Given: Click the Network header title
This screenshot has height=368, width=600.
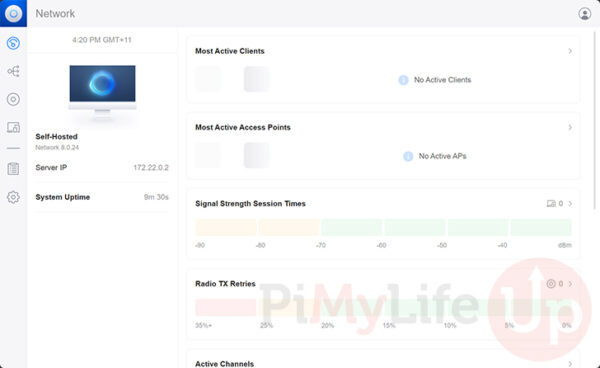Looking at the screenshot, I should (x=55, y=14).
